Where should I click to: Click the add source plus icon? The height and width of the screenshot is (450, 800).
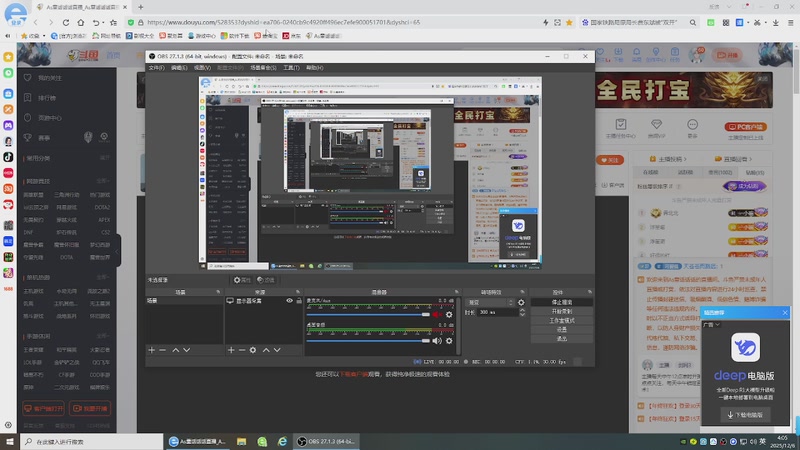[231, 350]
